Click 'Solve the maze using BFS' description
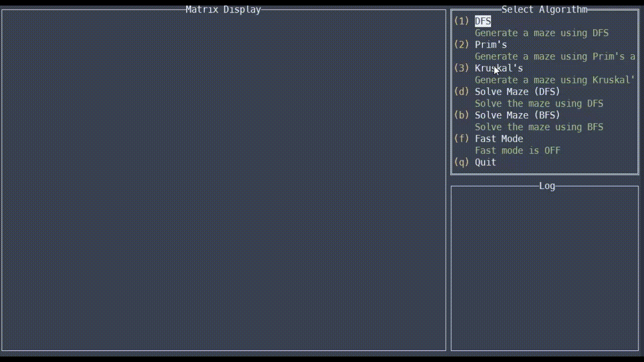 (x=539, y=127)
